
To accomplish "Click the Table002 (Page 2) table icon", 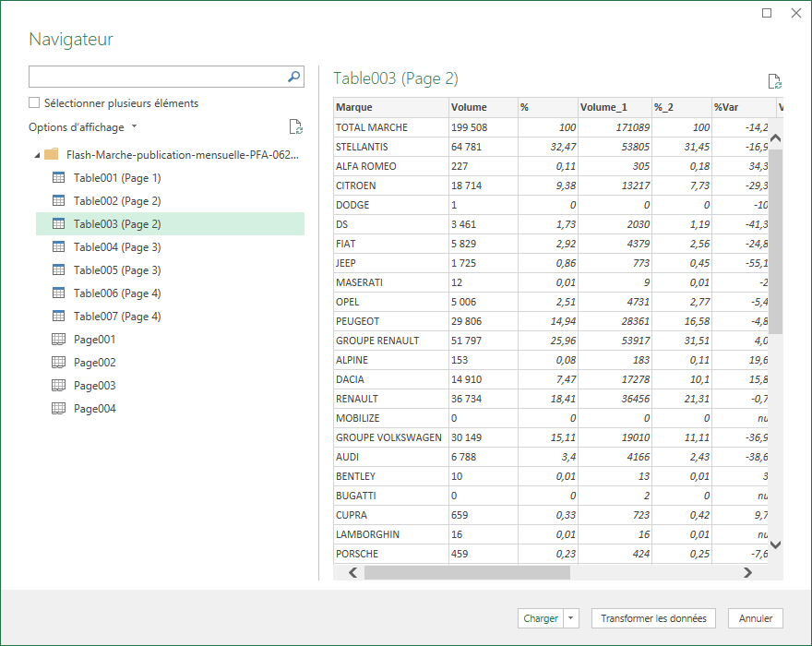I will coord(58,200).
